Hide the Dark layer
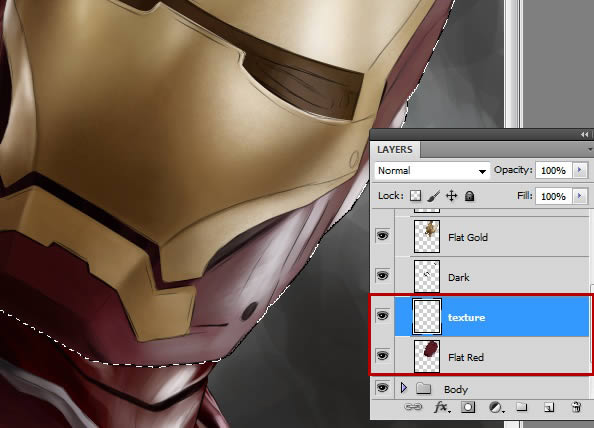Screen dimensions: 594x428 click(x=382, y=276)
